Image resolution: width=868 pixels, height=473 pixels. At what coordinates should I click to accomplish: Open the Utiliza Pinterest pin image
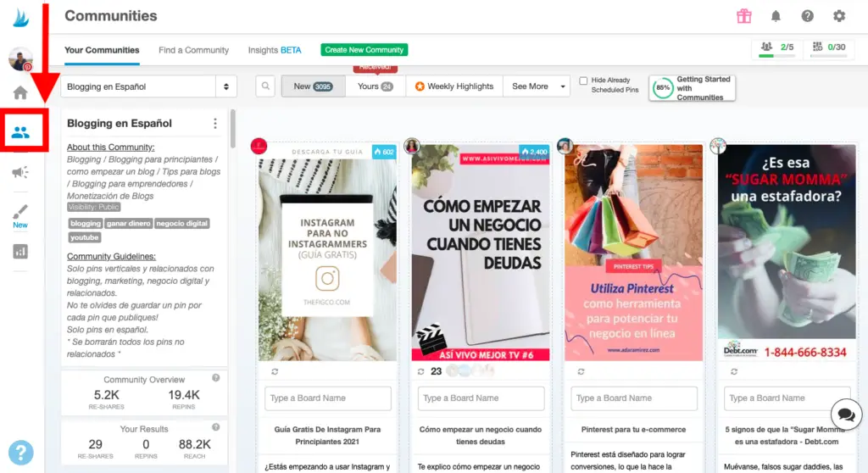[634, 253]
